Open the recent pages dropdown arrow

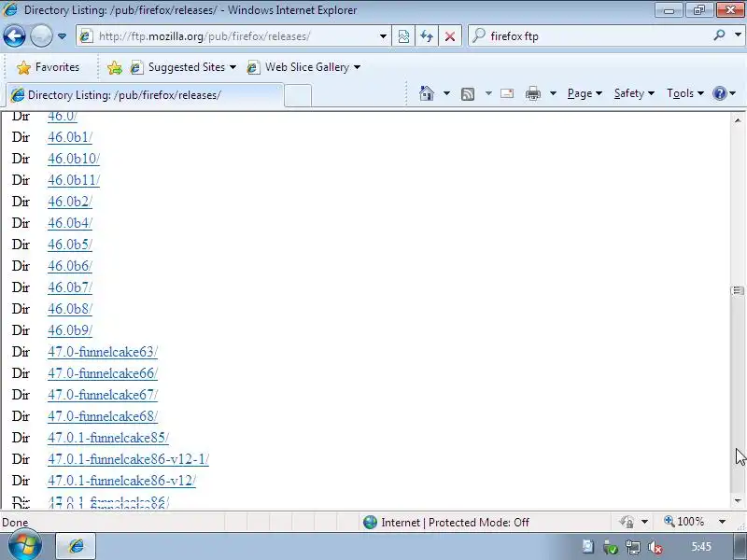[x=62, y=36]
